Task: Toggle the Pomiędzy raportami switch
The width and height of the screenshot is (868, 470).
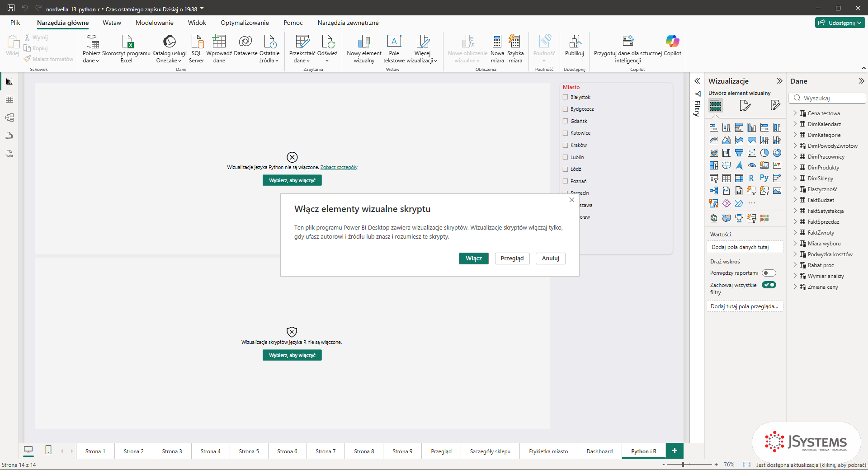Action: [x=769, y=273]
